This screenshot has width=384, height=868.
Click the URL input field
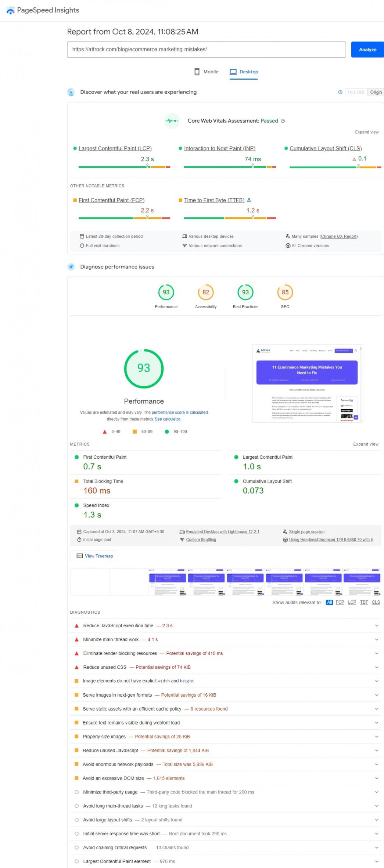coord(206,50)
